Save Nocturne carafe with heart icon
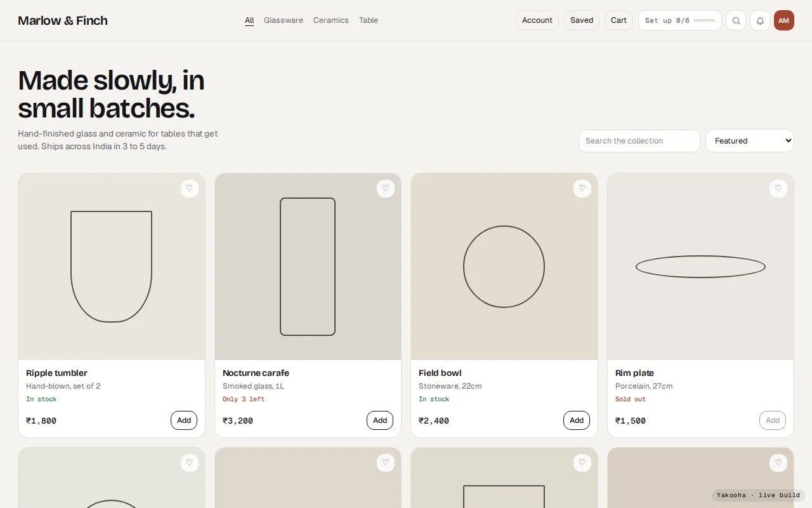This screenshot has width=812, height=508. (x=386, y=188)
